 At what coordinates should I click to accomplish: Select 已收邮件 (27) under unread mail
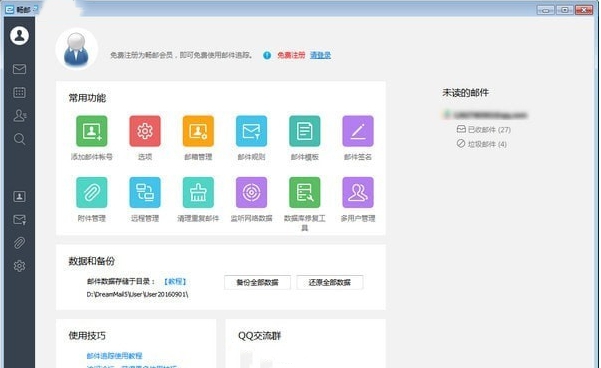pyautogui.click(x=484, y=130)
